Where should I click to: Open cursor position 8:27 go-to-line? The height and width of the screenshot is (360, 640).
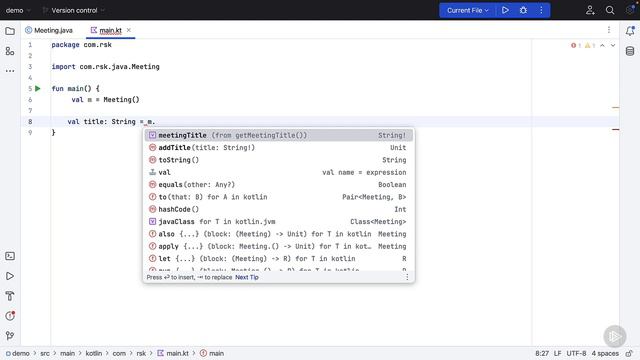tap(542, 353)
